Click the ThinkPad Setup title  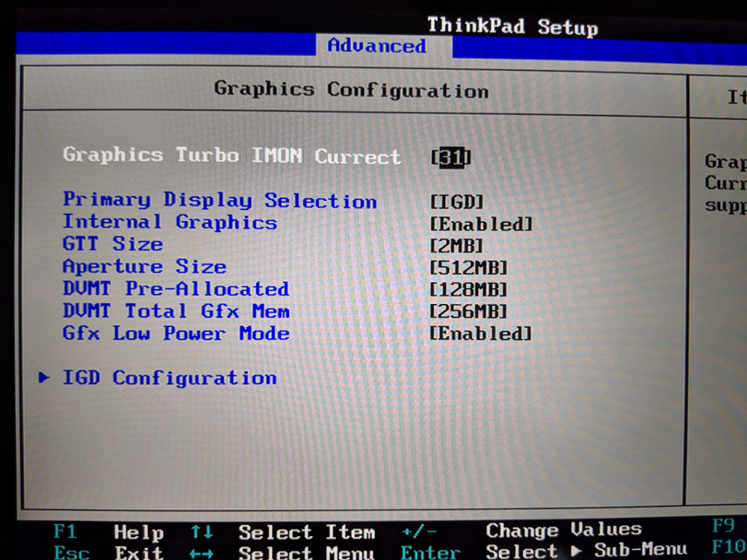(x=512, y=26)
